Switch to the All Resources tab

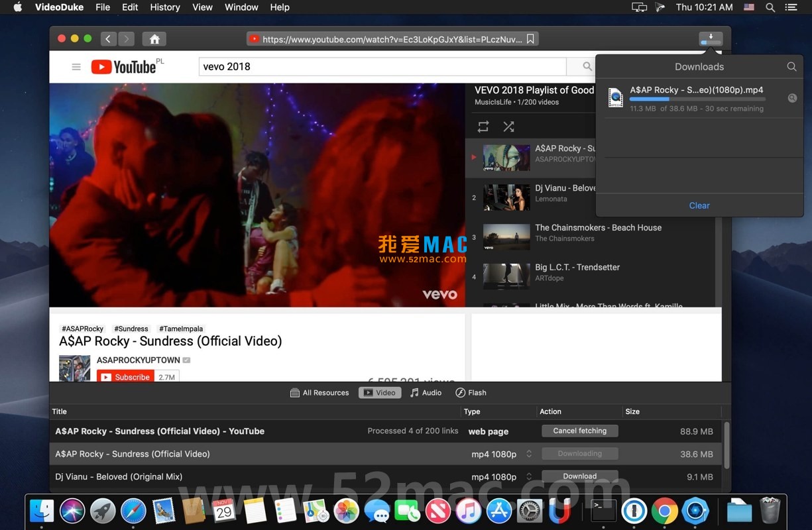pyautogui.click(x=319, y=393)
